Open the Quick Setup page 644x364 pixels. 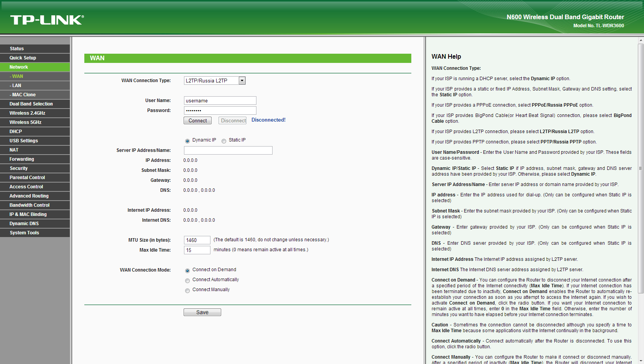35,58
